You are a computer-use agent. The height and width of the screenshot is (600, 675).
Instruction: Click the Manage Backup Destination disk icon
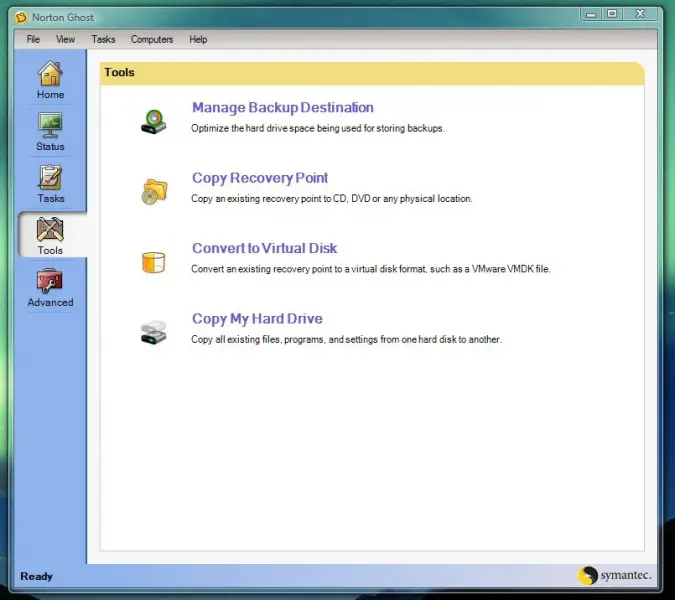154,122
